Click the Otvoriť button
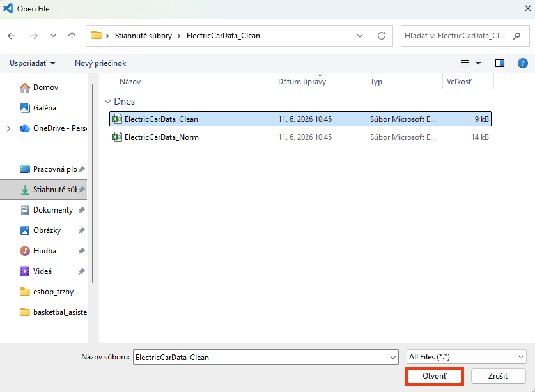 pos(435,376)
